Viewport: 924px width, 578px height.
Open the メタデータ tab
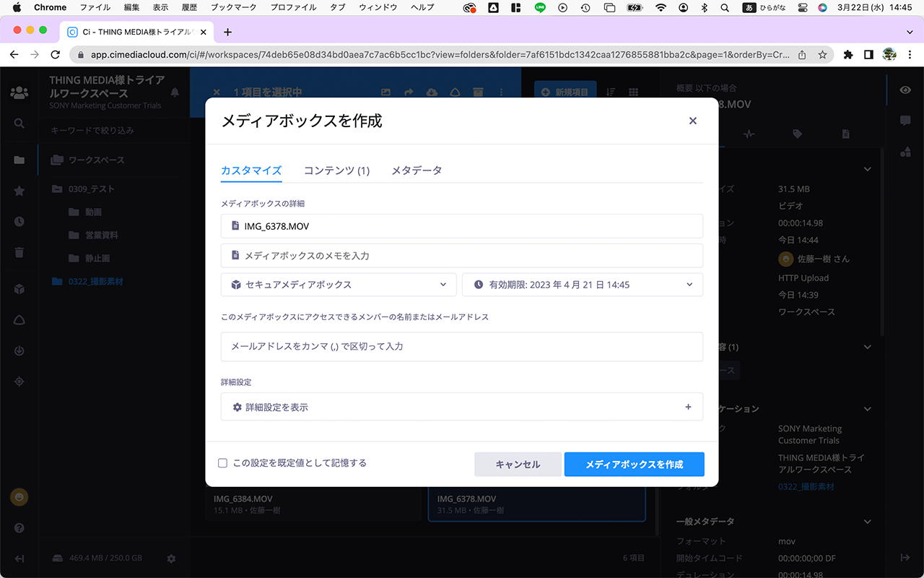[x=417, y=171]
